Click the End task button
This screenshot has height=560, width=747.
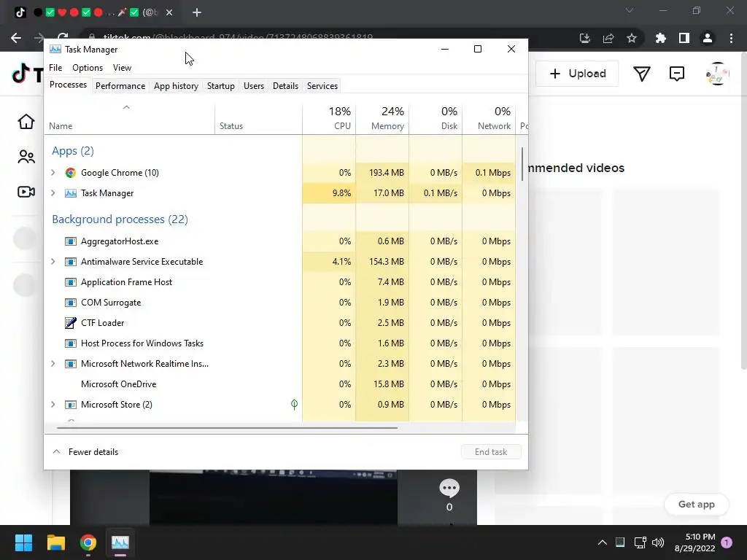491,452
